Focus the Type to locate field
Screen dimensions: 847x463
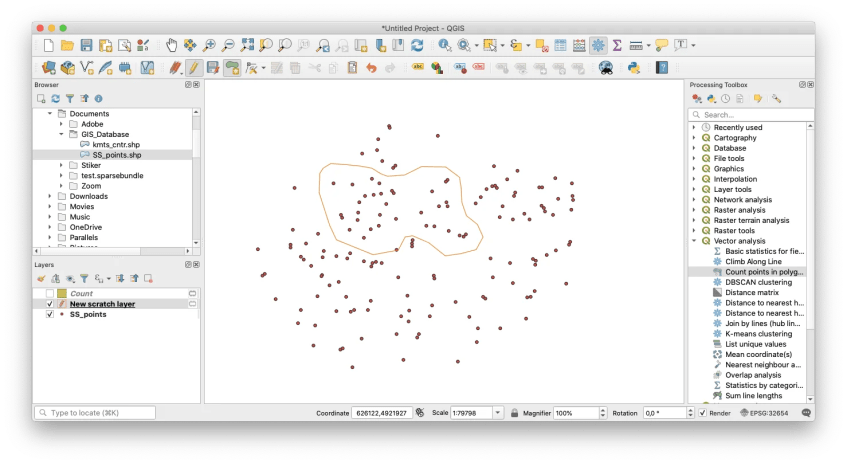[x=95, y=413]
